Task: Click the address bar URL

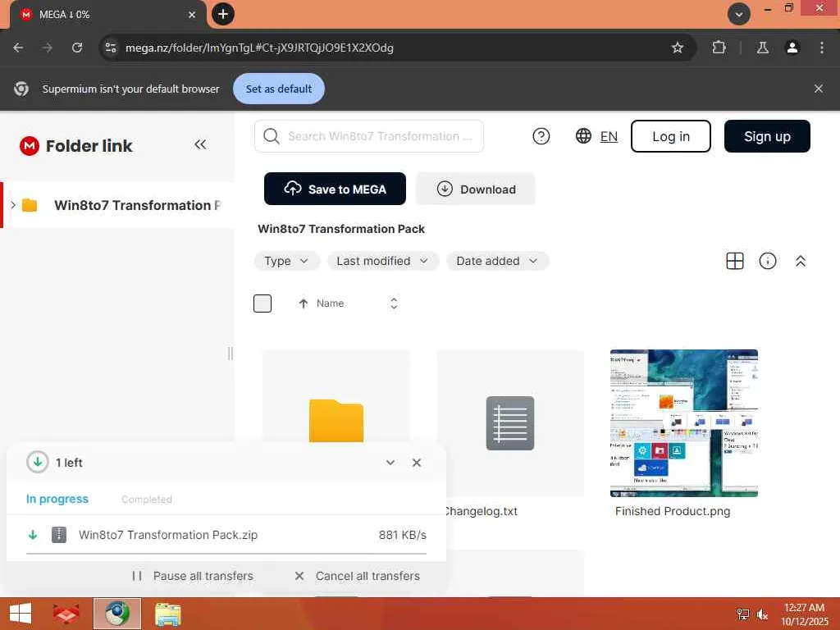Action: 259,48
